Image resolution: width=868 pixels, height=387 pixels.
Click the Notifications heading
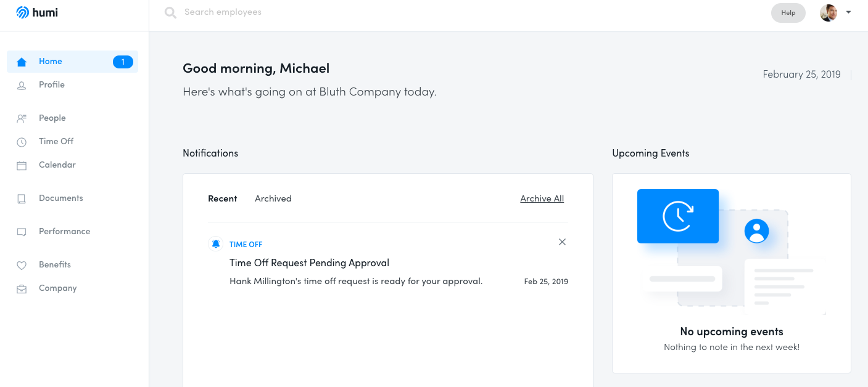[210, 153]
